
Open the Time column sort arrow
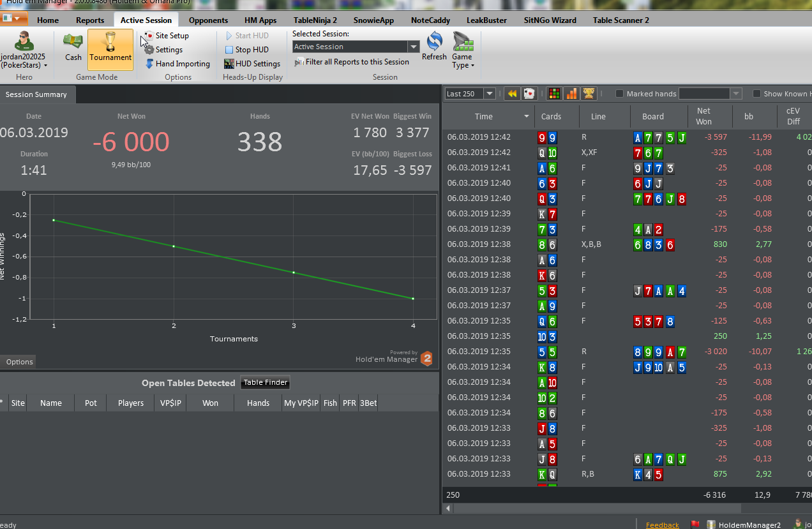527,117
